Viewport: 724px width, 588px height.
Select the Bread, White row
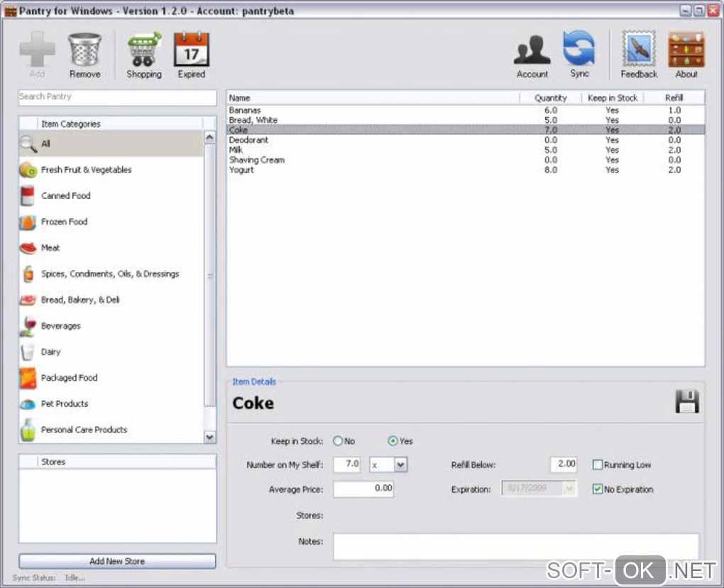pyautogui.click(x=466, y=120)
